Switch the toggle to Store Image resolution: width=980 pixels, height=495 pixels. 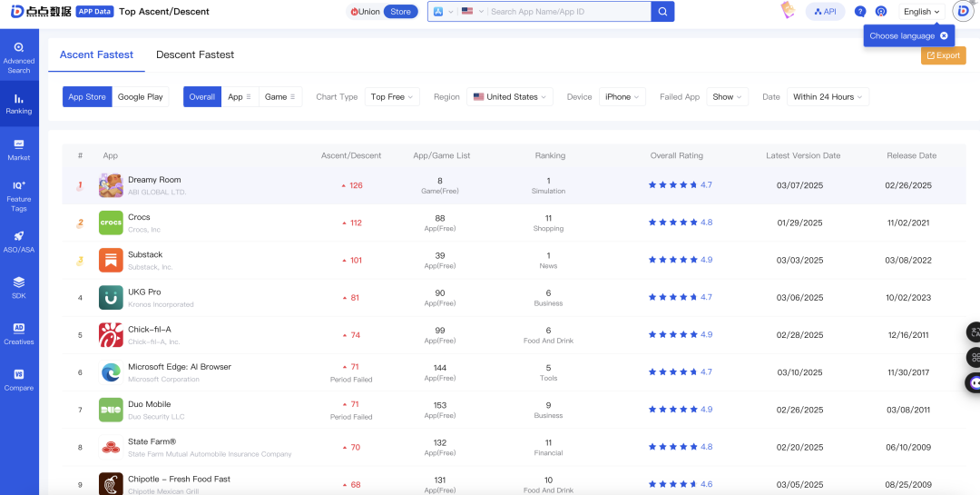point(401,11)
